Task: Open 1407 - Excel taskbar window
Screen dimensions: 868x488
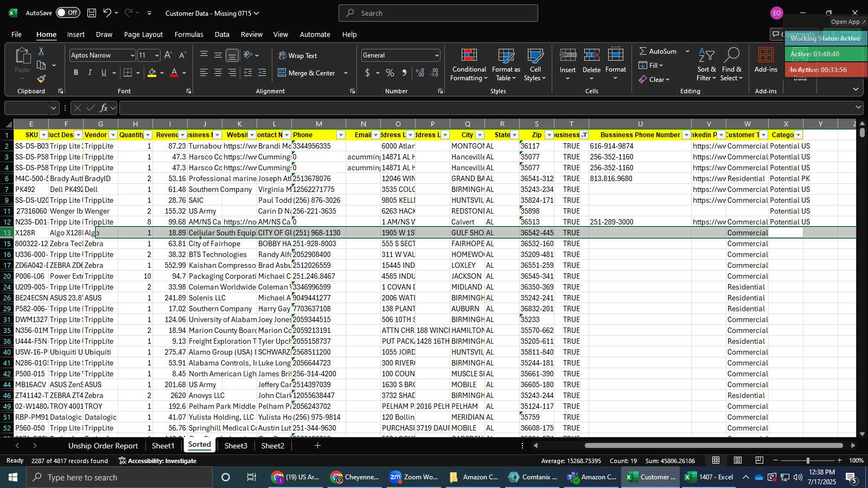Action: click(x=709, y=477)
